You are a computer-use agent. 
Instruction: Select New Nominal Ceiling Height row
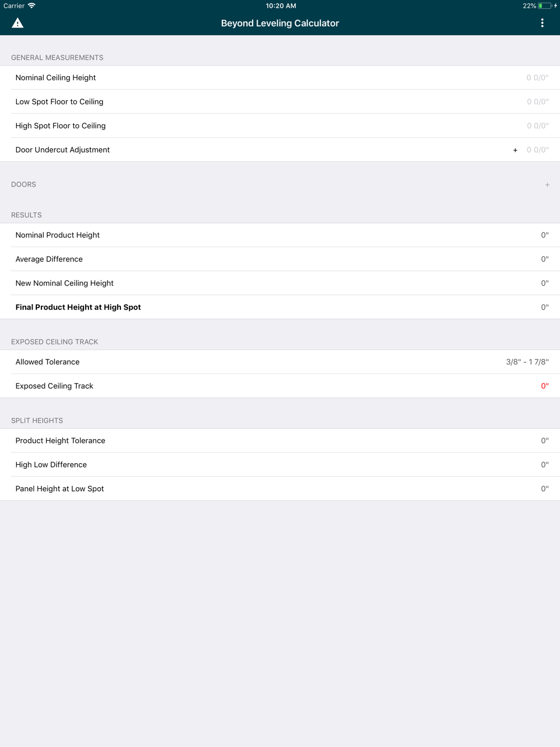click(x=280, y=283)
